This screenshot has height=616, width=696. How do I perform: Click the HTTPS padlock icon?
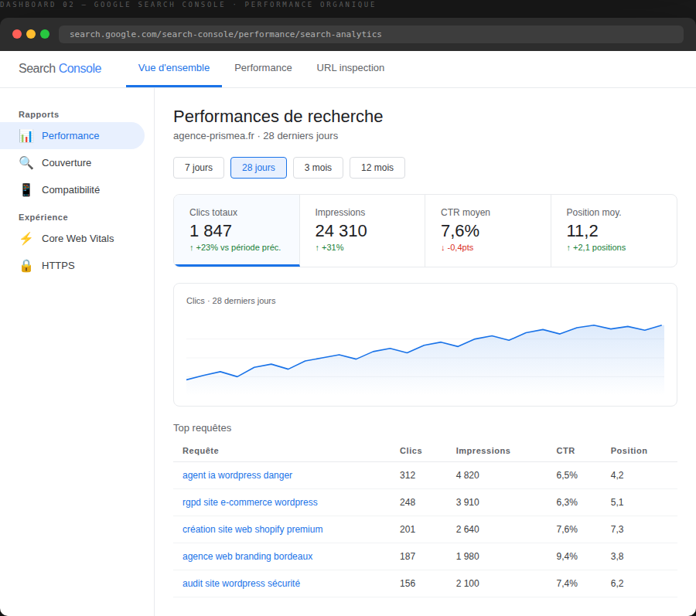(26, 266)
